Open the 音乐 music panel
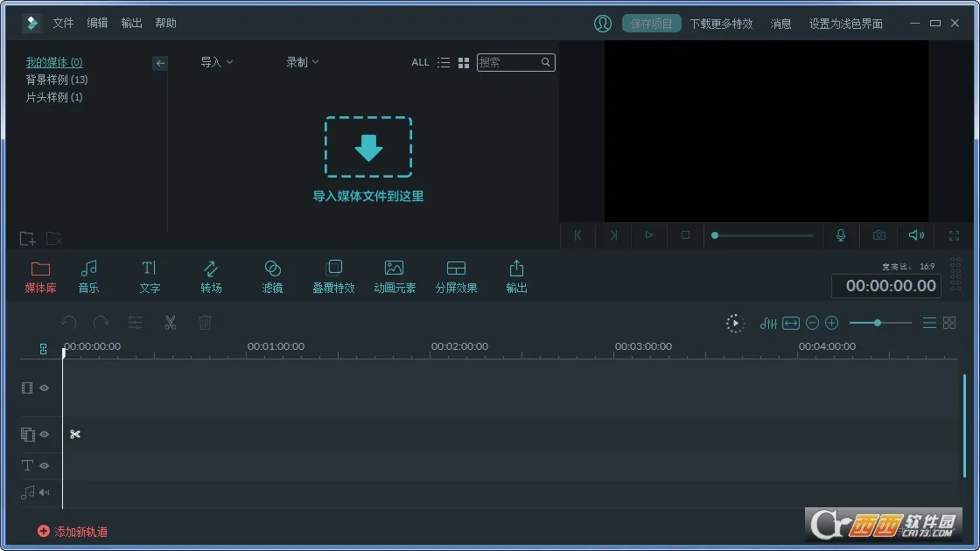This screenshot has height=551, width=980. tap(88, 275)
